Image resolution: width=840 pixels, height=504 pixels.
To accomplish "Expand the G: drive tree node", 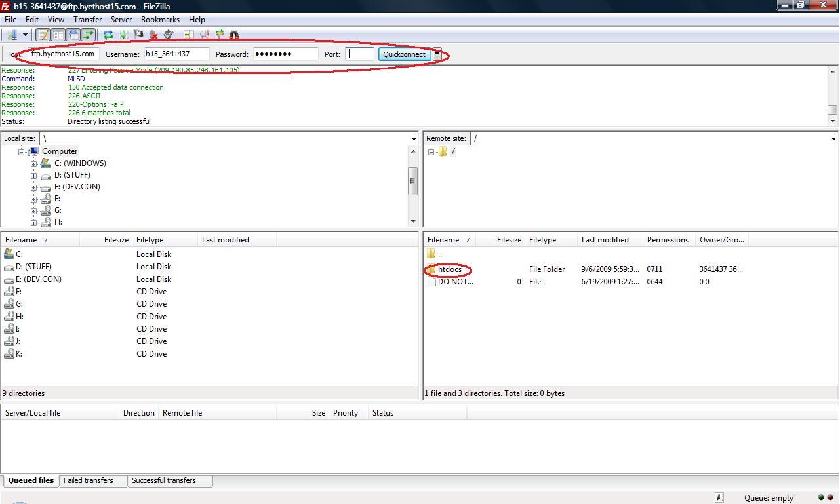I will point(33,210).
